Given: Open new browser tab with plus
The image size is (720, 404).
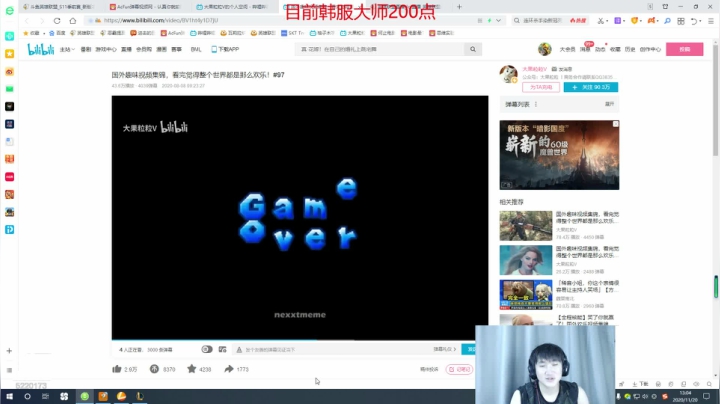Looking at the screenshot, I should pos(459,6).
